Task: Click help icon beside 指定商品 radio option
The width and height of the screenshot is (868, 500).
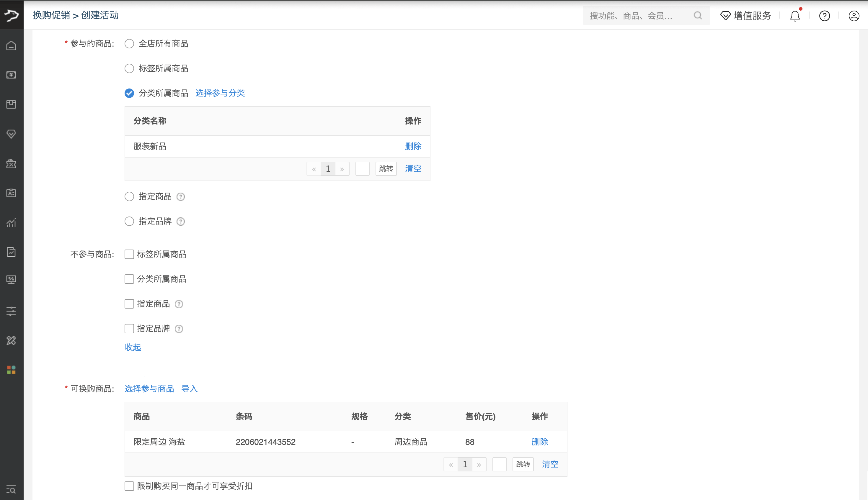Action: click(180, 197)
